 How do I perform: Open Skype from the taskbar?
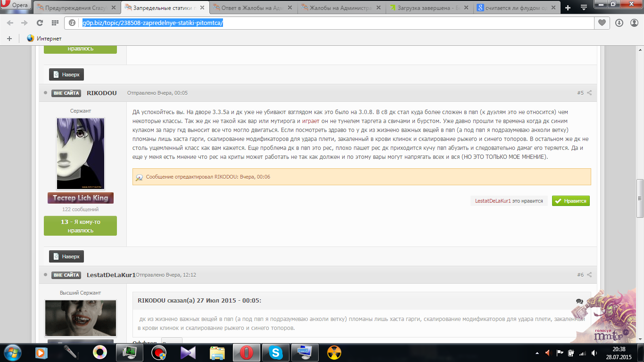[275, 352]
